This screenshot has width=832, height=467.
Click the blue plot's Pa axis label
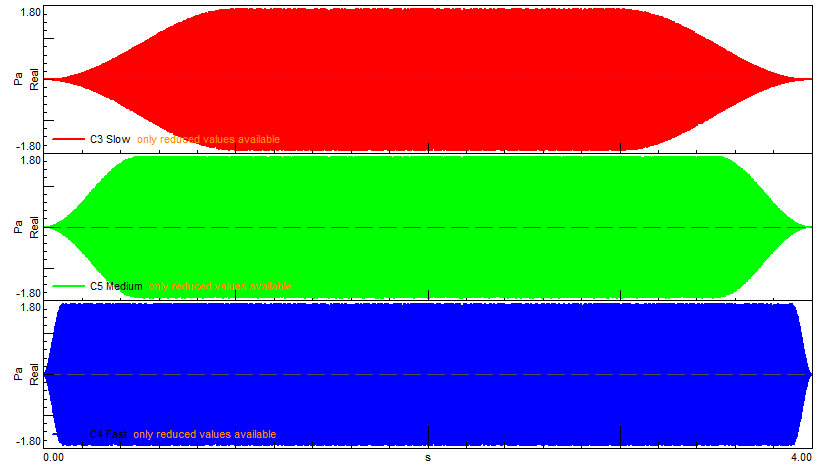click(19, 375)
